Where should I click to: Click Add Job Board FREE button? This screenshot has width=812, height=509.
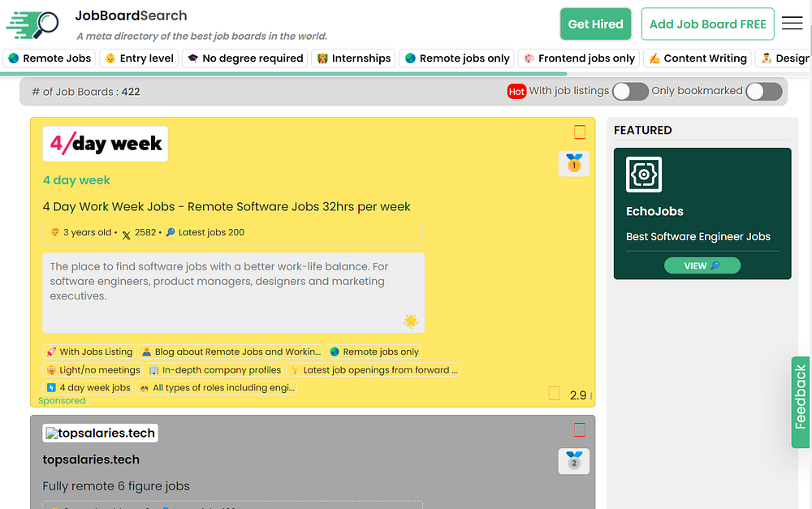coord(707,24)
